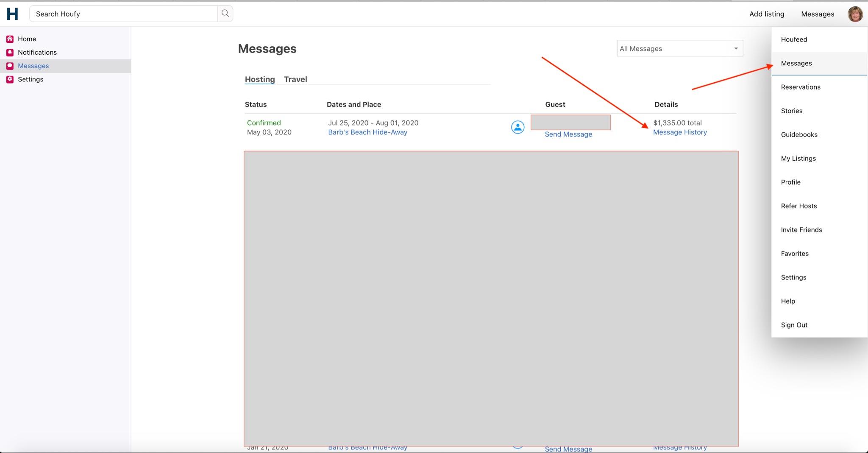Click the search magnifier icon

(225, 13)
